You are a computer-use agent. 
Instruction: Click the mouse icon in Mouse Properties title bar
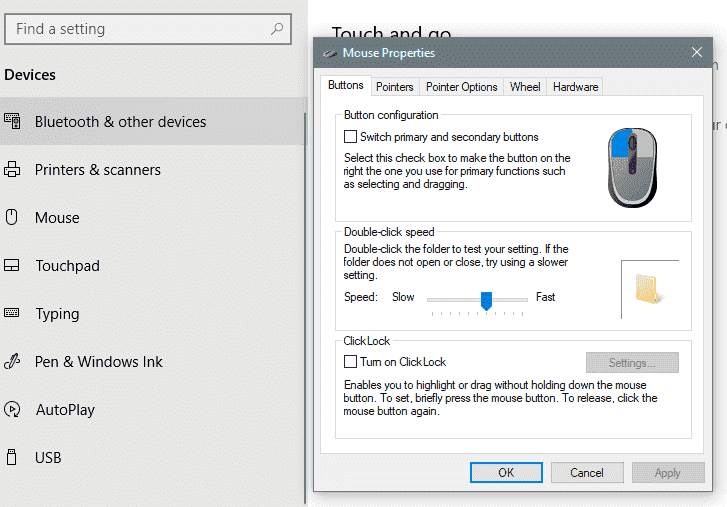tap(330, 53)
